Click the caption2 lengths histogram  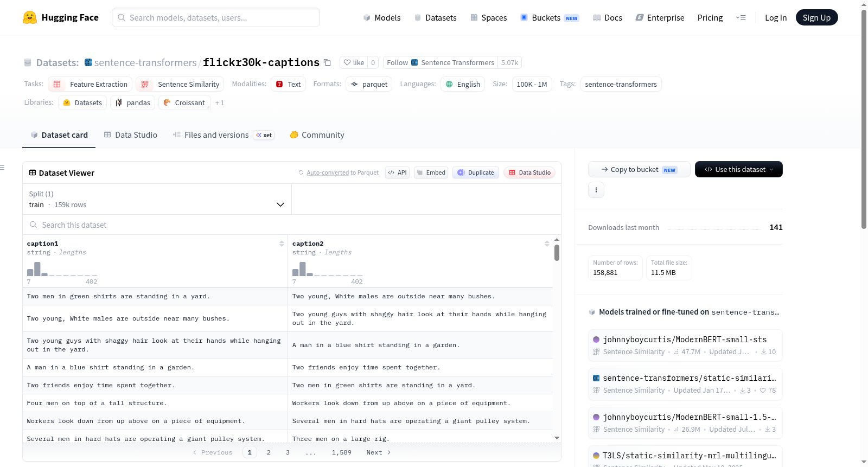327,269
